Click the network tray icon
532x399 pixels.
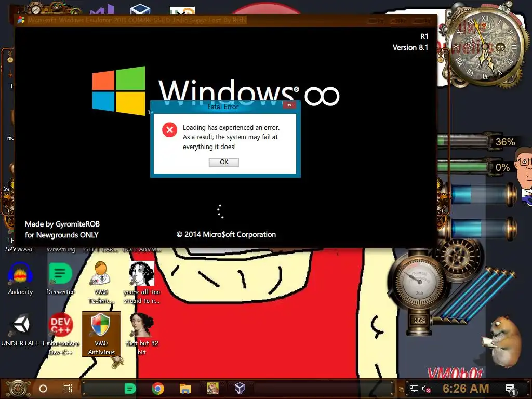[x=414, y=389]
